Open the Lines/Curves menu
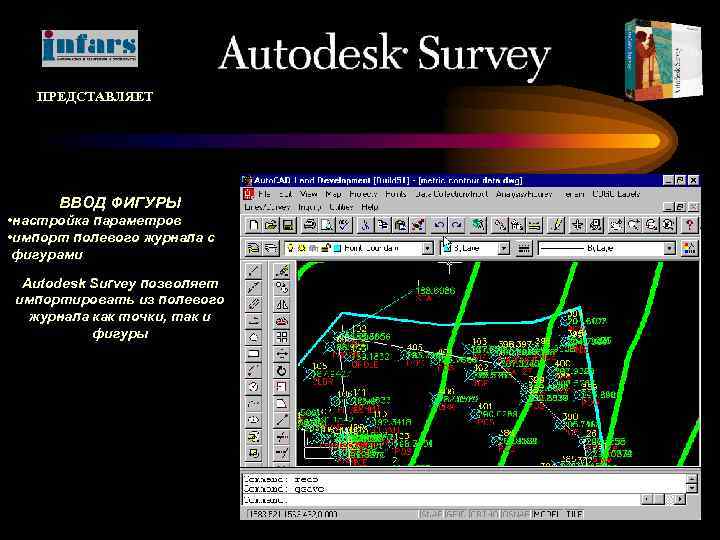Screen dimensions: 720x540 coord(267,207)
